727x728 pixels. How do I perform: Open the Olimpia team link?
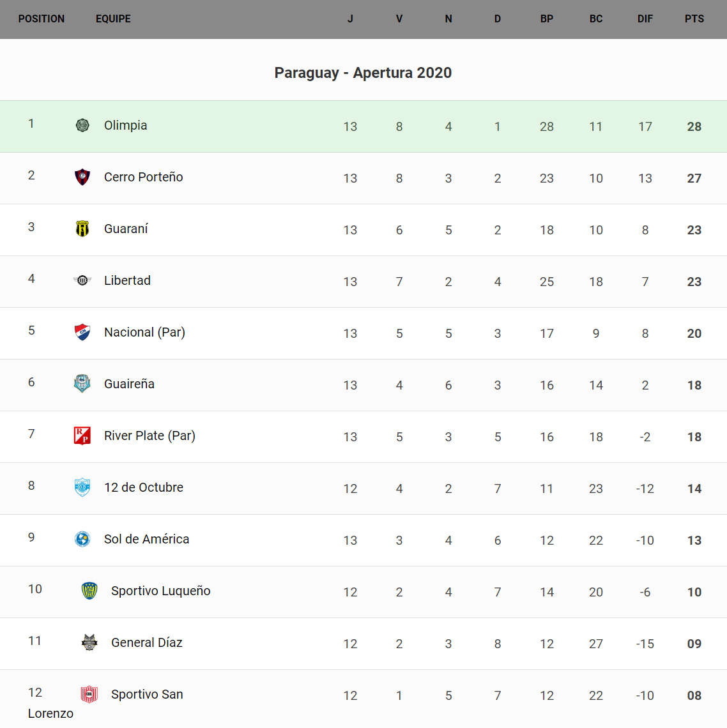[x=126, y=125]
